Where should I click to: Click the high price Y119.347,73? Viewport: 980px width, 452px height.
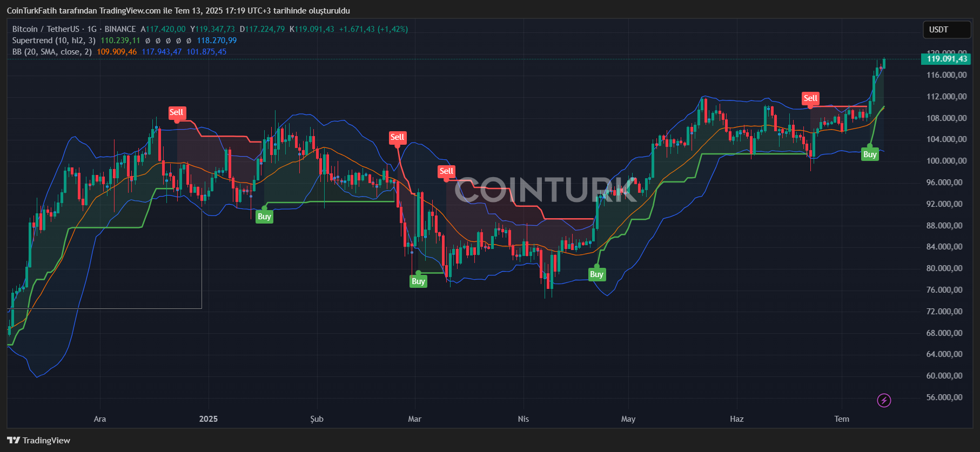tap(212, 29)
